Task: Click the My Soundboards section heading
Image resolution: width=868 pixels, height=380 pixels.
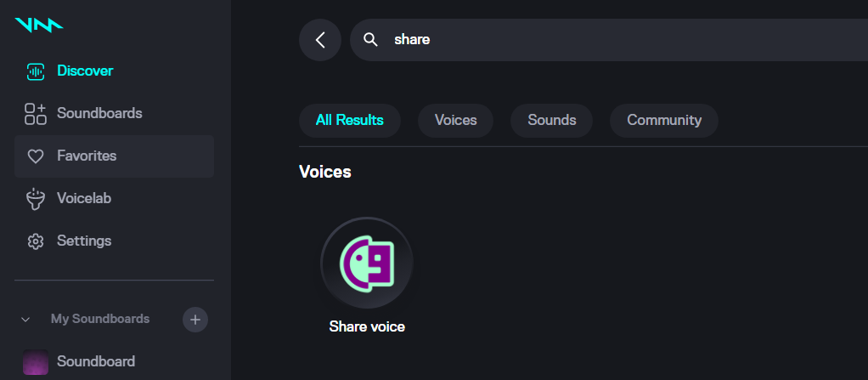Action: tap(100, 319)
